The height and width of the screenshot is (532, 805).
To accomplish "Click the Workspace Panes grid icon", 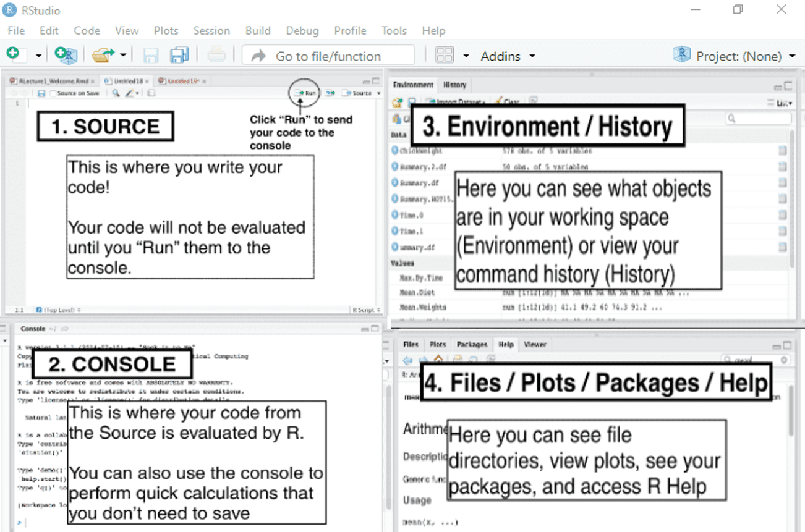I will [445, 55].
